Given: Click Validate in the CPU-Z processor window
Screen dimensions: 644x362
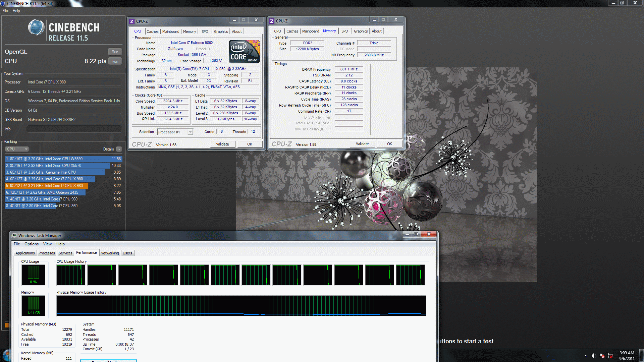Looking at the screenshot, I should point(222,144).
